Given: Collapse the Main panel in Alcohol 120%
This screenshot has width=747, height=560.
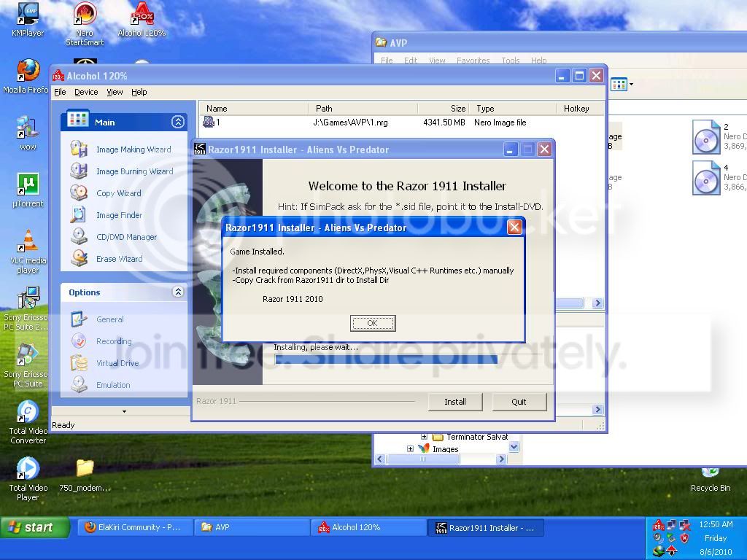Looking at the screenshot, I should (178, 122).
